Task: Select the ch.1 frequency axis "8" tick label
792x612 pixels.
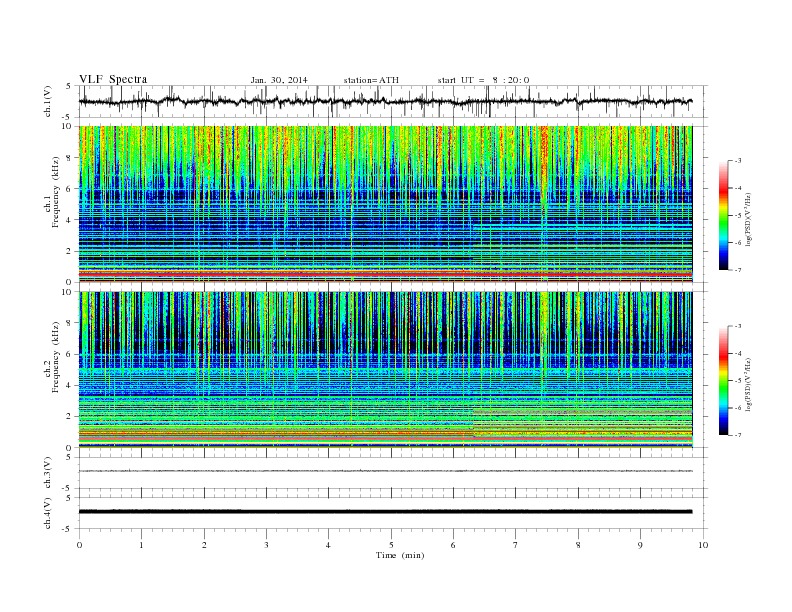Action: pyautogui.click(x=70, y=158)
